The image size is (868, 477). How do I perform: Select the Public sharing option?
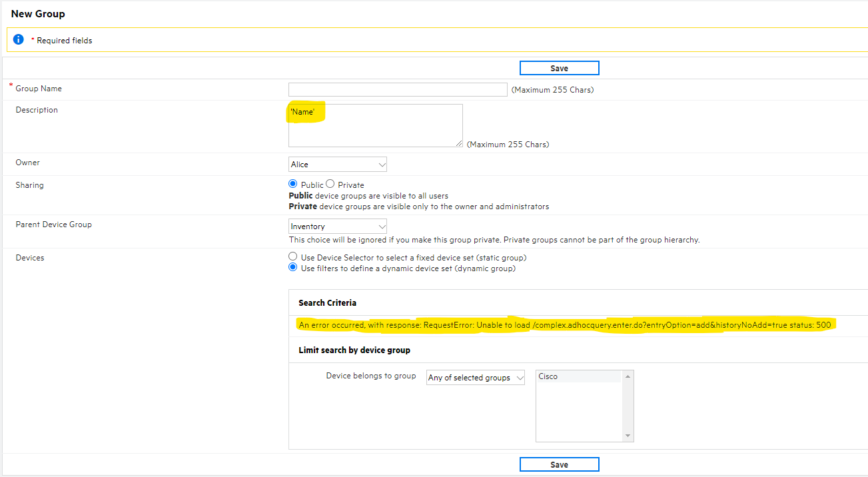292,184
